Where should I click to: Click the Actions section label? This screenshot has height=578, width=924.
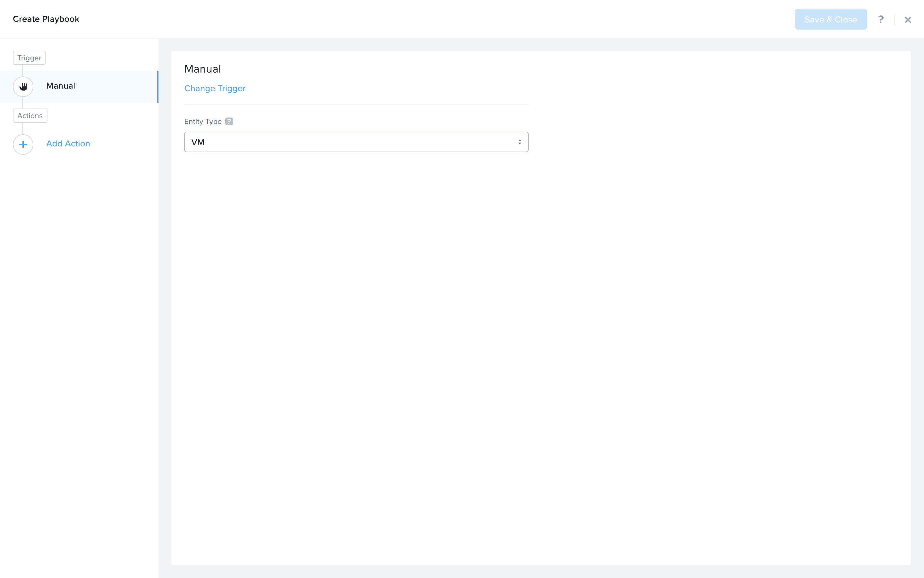[x=30, y=116]
